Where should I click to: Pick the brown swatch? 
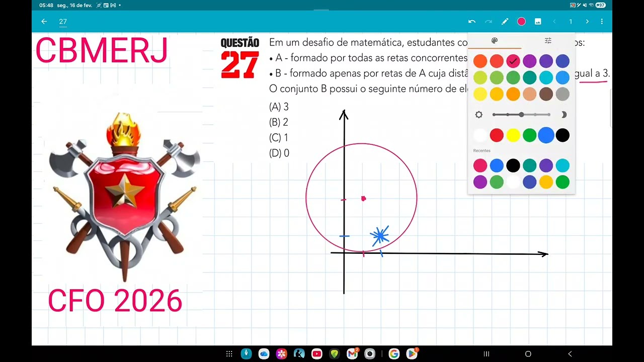tap(546, 94)
